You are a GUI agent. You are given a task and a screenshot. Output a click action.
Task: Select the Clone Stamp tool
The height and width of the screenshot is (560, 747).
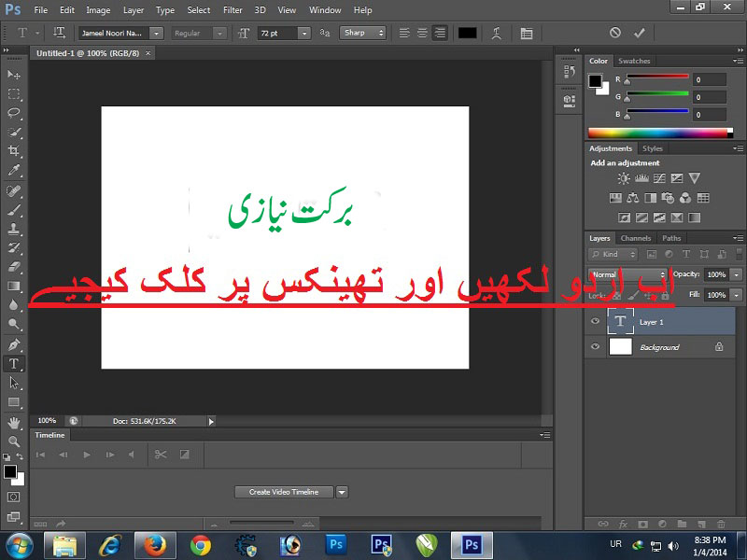(x=14, y=229)
